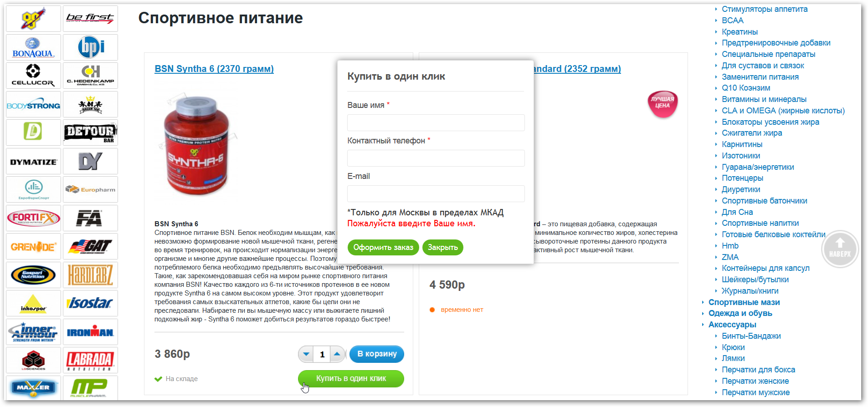Open 'Заменители питания' category
This screenshot has height=407, width=868.
[x=760, y=77]
